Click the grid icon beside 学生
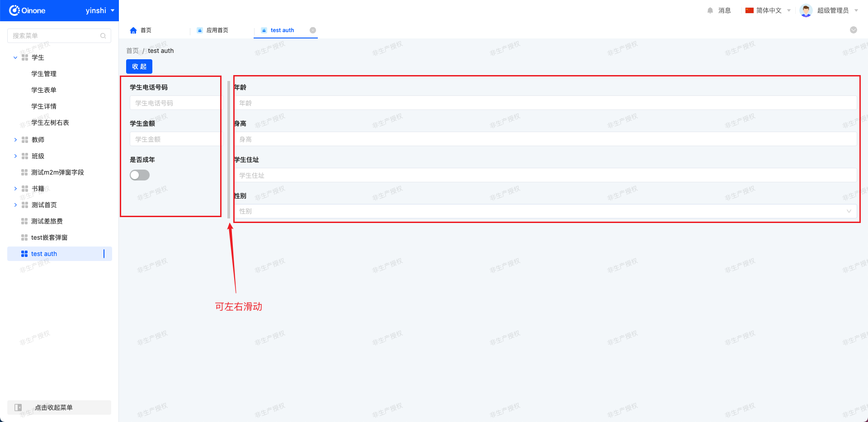Viewport: 868px width, 422px height. click(25, 57)
